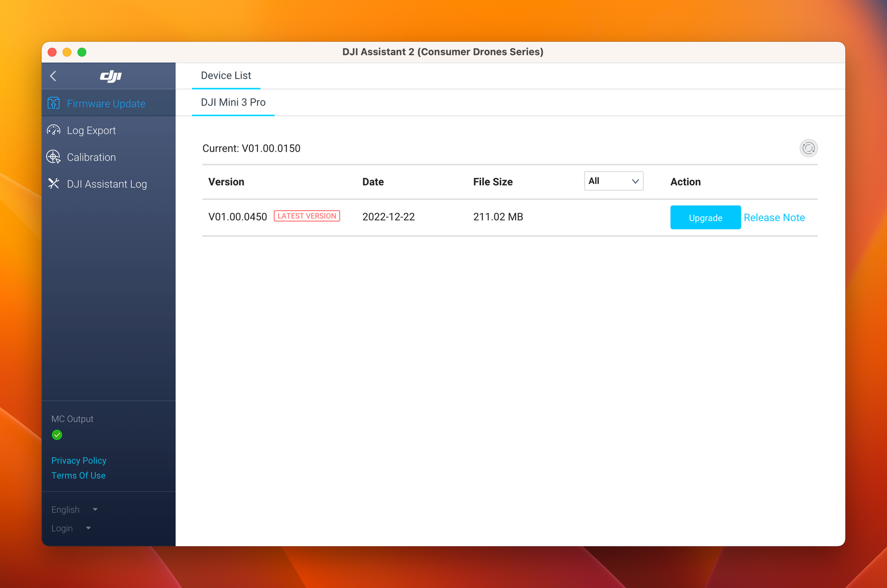
Task: Open the Release Note link
Action: [774, 218]
